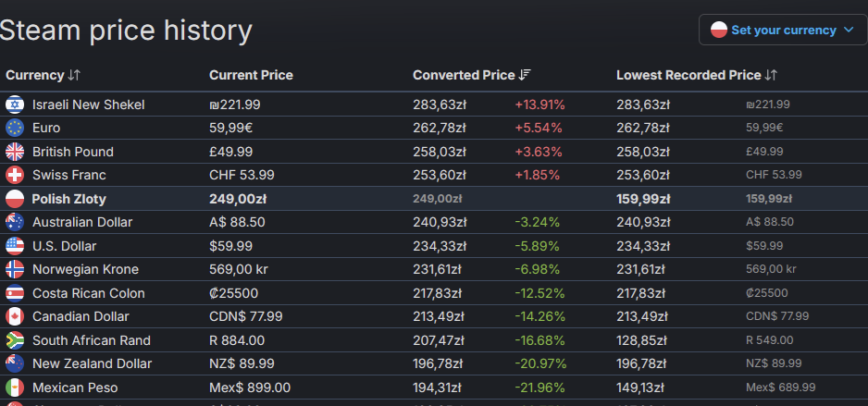The image size is (868, 406).
Task: Sort by Lowest Recorded Price arrows
Action: tap(771, 75)
